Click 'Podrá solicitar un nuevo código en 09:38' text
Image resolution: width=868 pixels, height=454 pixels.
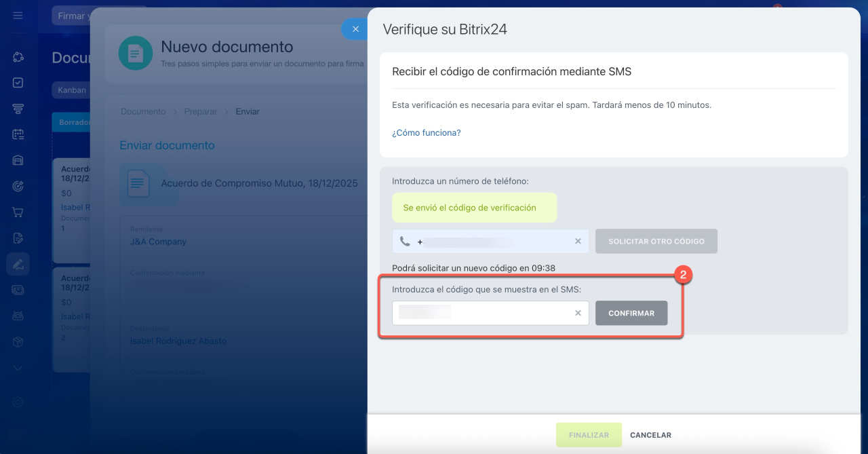tap(474, 268)
